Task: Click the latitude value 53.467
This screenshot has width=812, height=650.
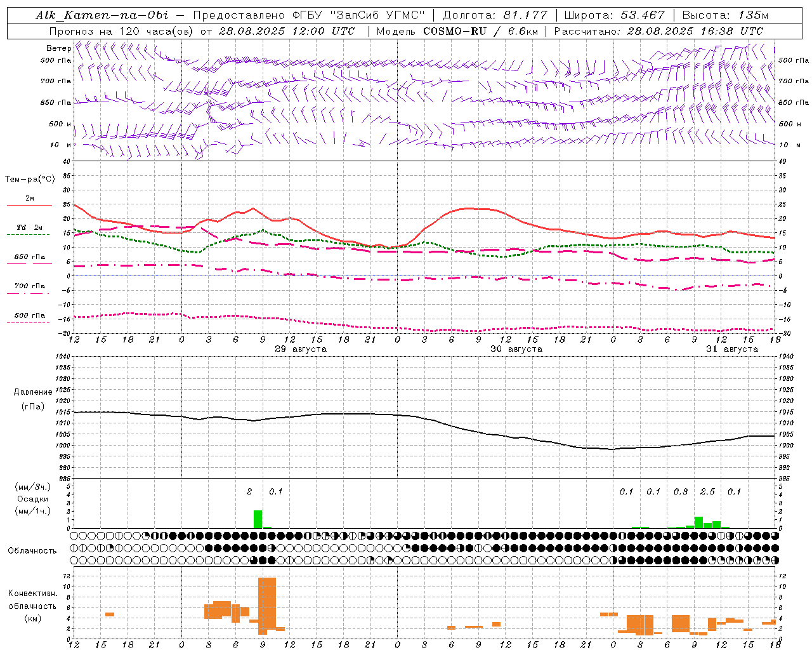Action: coord(643,15)
